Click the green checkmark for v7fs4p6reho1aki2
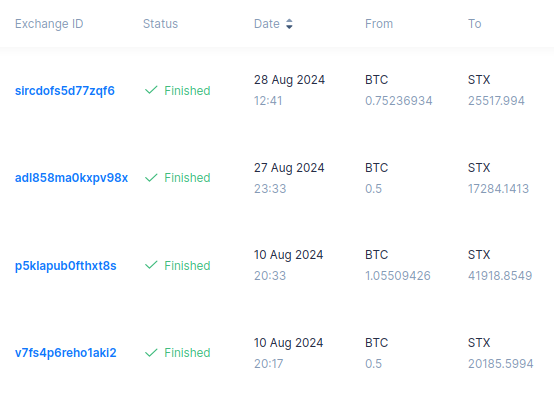 (x=151, y=353)
